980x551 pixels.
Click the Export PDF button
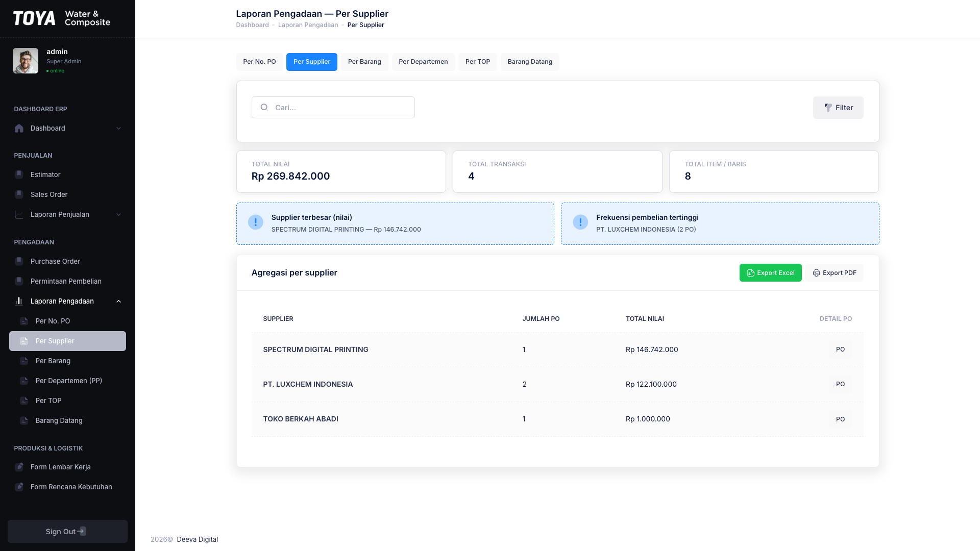[835, 273]
